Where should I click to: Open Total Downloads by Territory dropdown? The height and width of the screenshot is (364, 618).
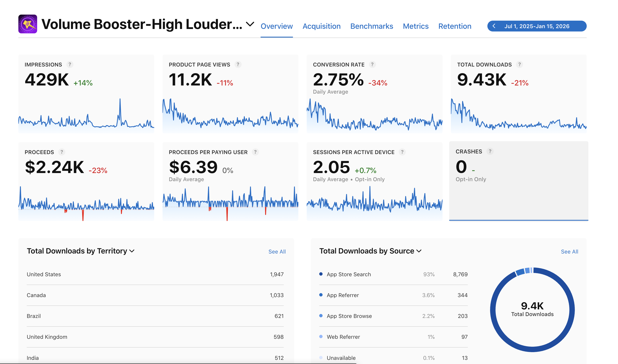coord(132,251)
